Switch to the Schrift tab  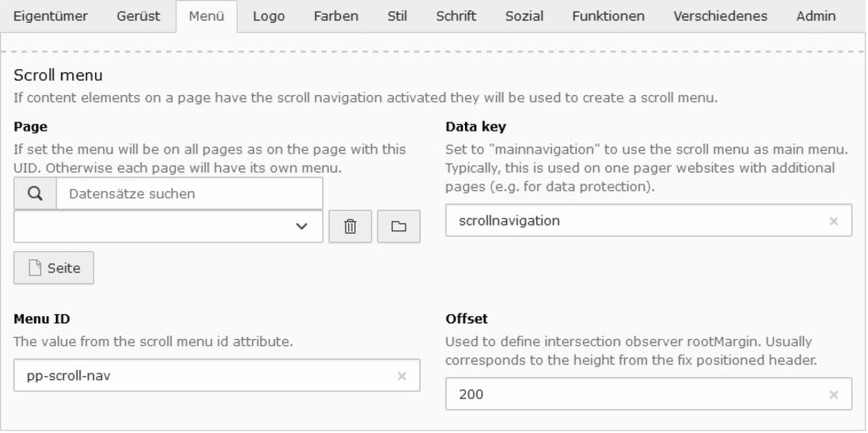[456, 16]
